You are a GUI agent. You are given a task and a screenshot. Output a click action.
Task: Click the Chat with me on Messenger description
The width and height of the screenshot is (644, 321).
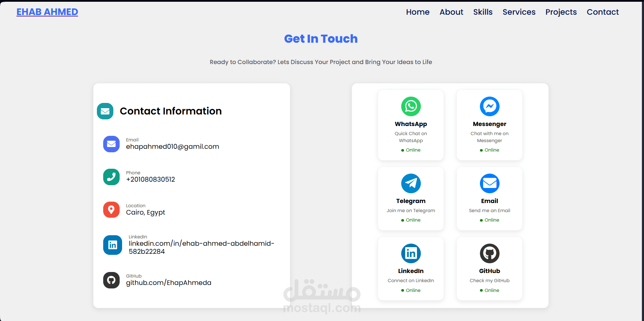click(490, 137)
